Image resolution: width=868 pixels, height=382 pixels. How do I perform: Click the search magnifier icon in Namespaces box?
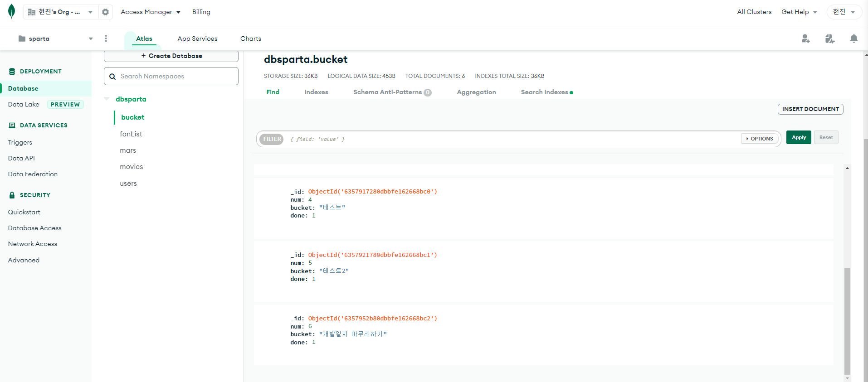[112, 77]
